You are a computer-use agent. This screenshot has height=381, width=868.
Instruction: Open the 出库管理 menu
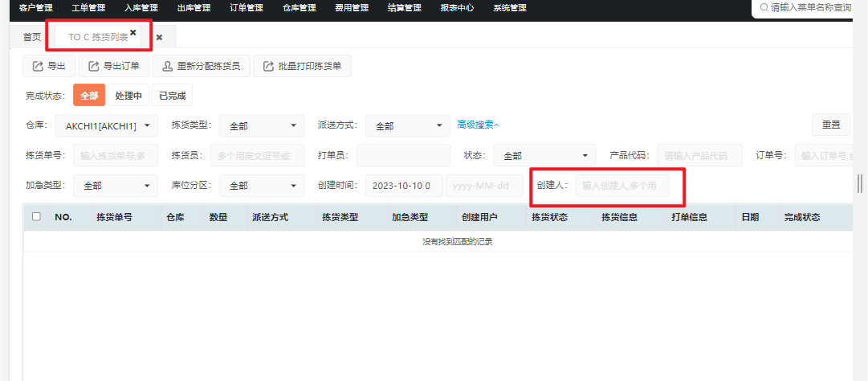click(x=194, y=8)
